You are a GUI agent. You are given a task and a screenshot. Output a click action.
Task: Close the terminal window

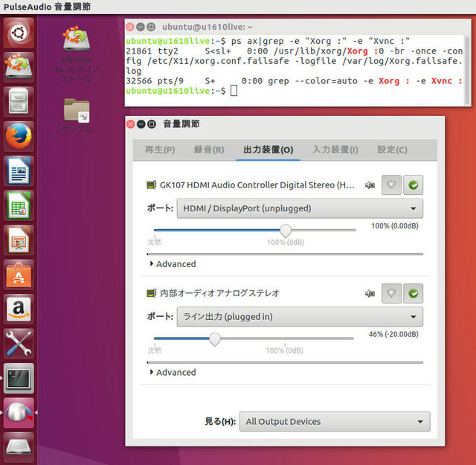click(130, 27)
